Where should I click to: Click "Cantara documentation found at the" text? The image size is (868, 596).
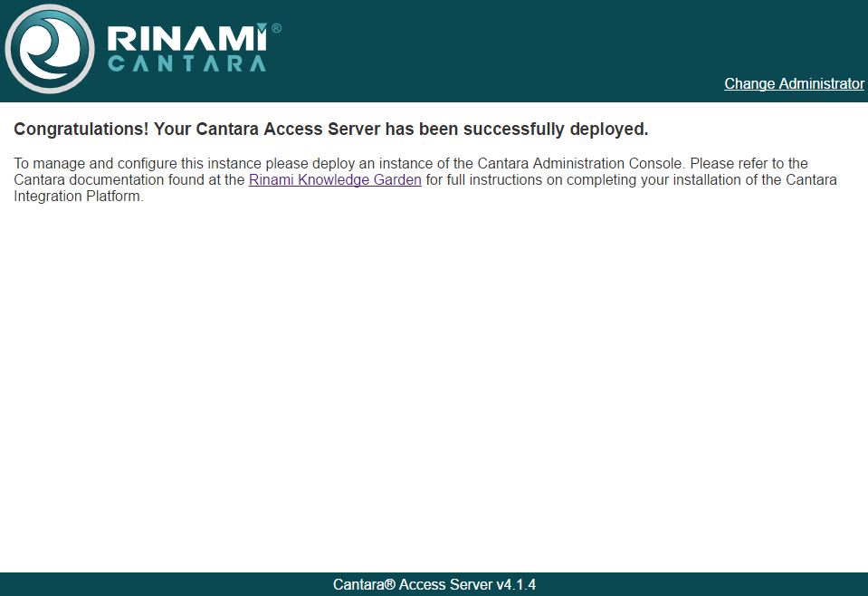tap(129, 179)
